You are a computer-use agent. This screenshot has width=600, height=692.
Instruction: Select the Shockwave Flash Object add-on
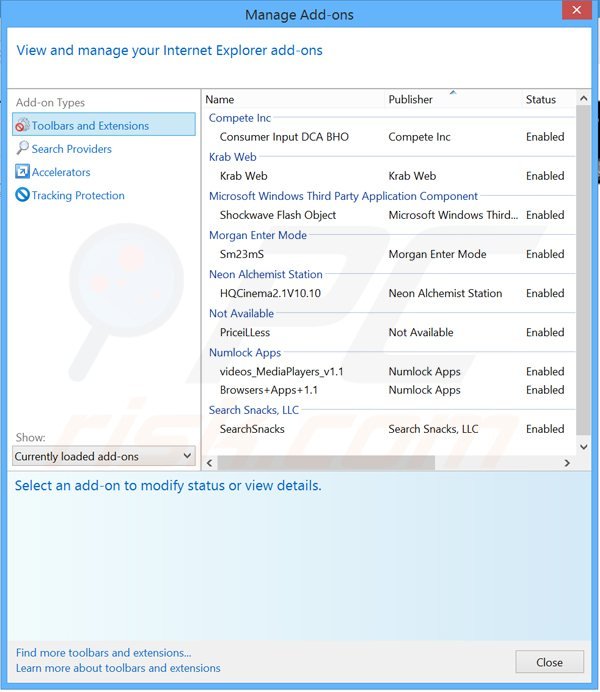tap(278, 215)
